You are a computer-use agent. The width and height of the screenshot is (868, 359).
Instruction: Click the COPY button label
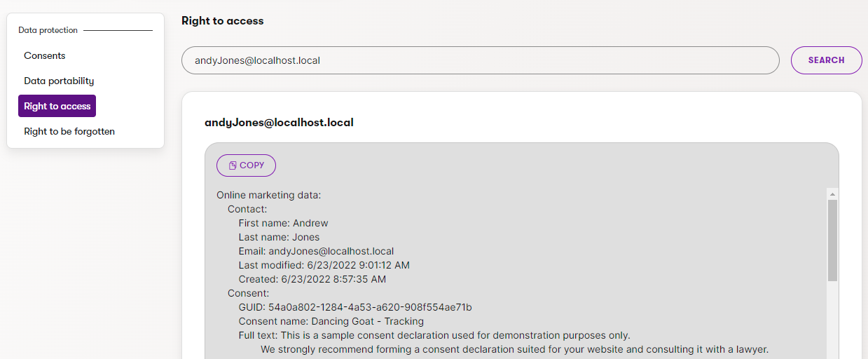coord(252,165)
